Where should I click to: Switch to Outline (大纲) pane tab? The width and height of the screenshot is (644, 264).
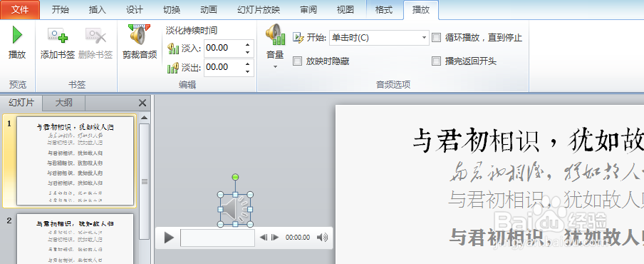[x=63, y=103]
